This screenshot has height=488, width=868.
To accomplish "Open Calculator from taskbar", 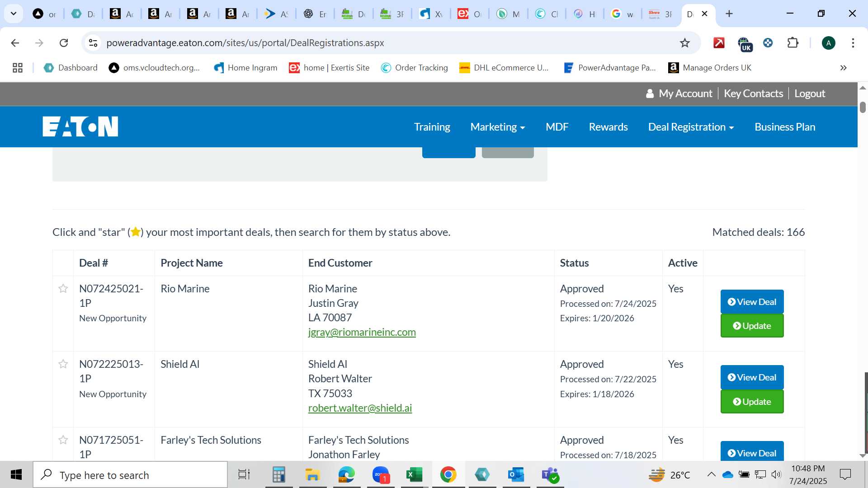I will 279,474.
